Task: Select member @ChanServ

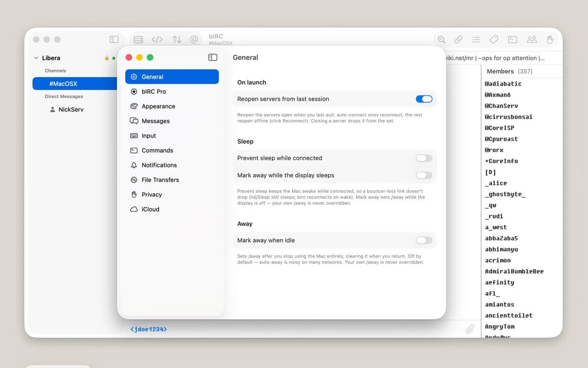Action: [501, 106]
